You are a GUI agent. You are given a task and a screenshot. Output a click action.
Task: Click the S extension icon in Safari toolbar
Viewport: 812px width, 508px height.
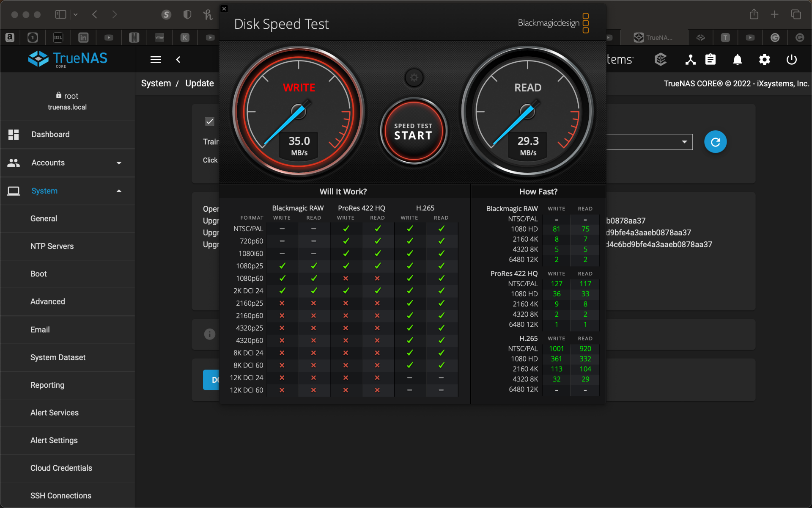tap(166, 14)
